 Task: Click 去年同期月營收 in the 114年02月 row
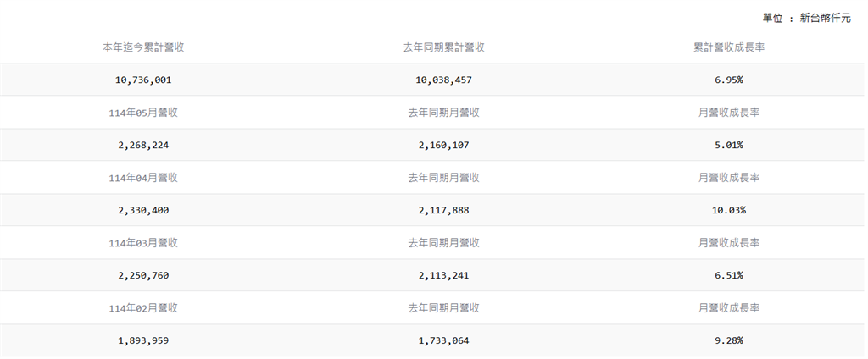click(443, 309)
